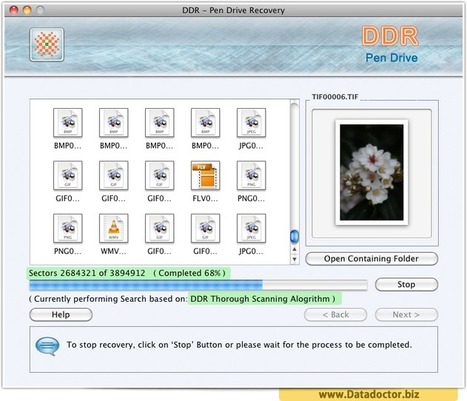The height and width of the screenshot is (401, 467).
Task: Click the Stop button
Action: pyautogui.click(x=406, y=284)
